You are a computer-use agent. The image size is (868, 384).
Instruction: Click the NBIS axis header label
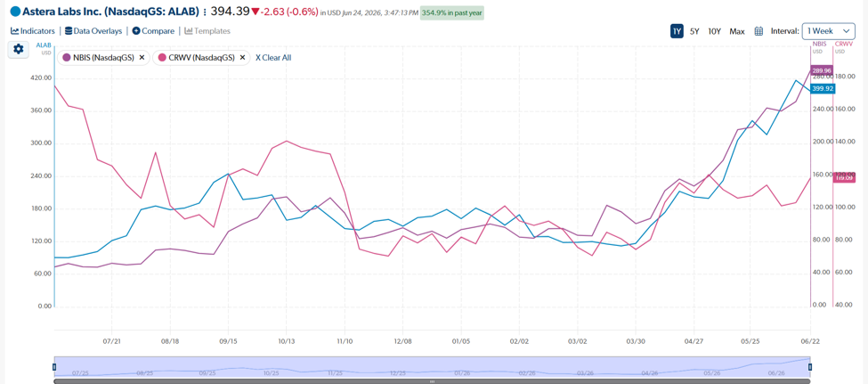pyautogui.click(x=817, y=43)
